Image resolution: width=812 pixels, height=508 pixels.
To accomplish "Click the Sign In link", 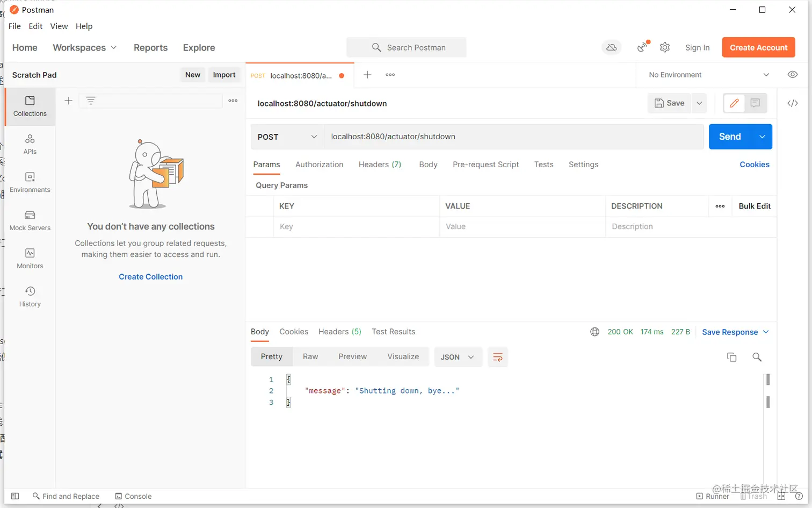I will tap(697, 47).
